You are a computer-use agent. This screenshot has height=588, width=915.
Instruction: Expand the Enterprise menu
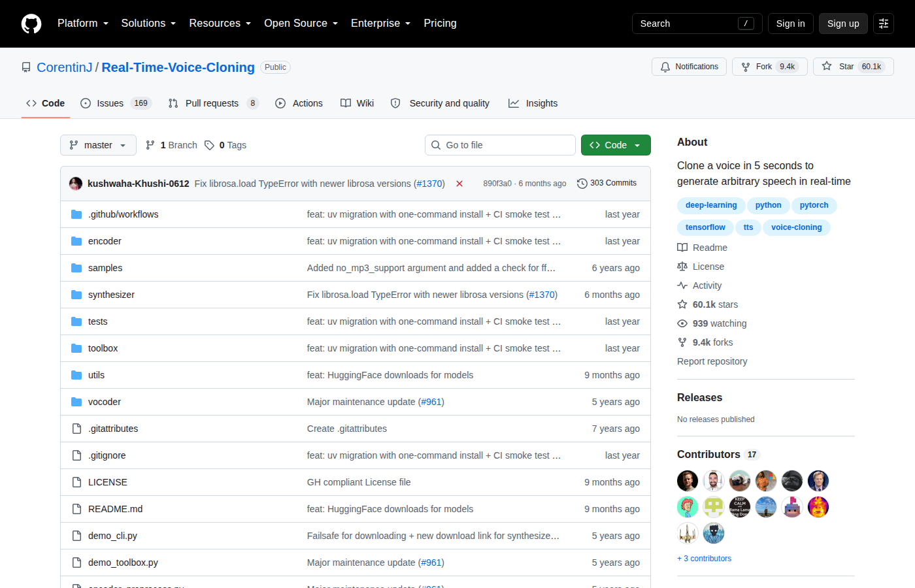pos(381,24)
